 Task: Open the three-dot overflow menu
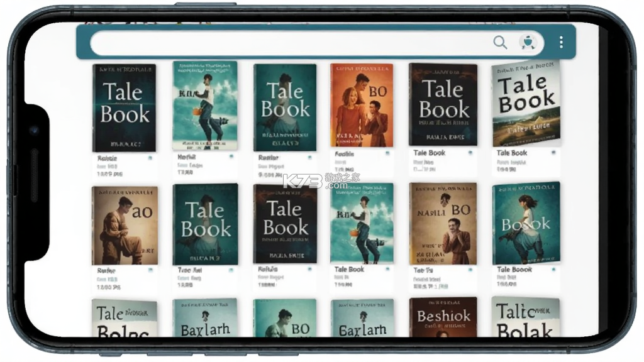pyautogui.click(x=561, y=42)
